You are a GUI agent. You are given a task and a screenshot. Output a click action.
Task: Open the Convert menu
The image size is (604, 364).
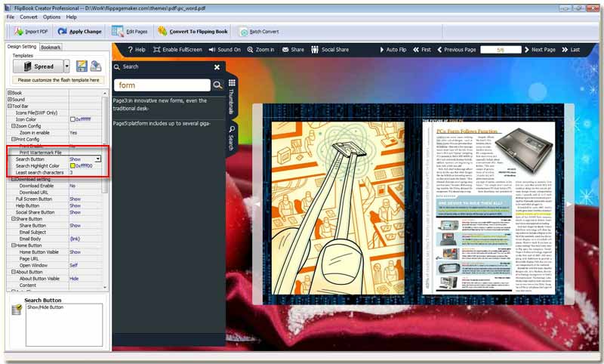[x=29, y=17]
